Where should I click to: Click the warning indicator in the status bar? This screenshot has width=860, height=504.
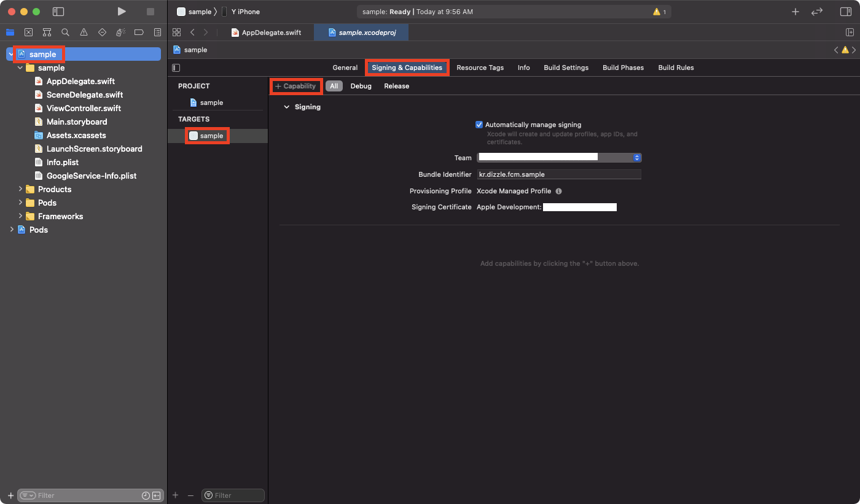659,12
